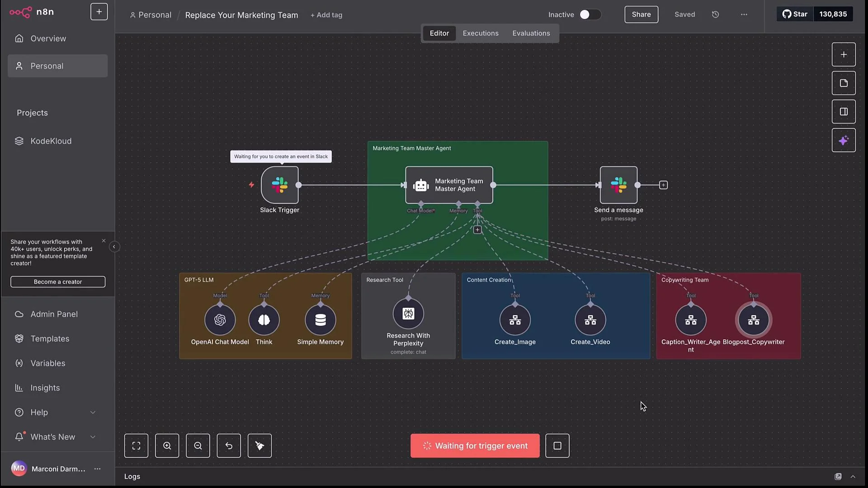
Task: Open the Templates page
Action: (57, 339)
